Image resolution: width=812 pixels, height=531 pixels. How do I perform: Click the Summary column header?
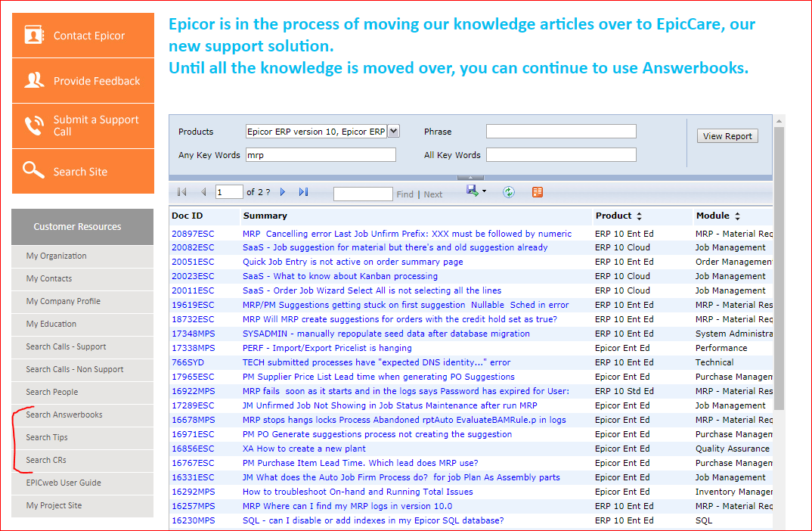265,216
